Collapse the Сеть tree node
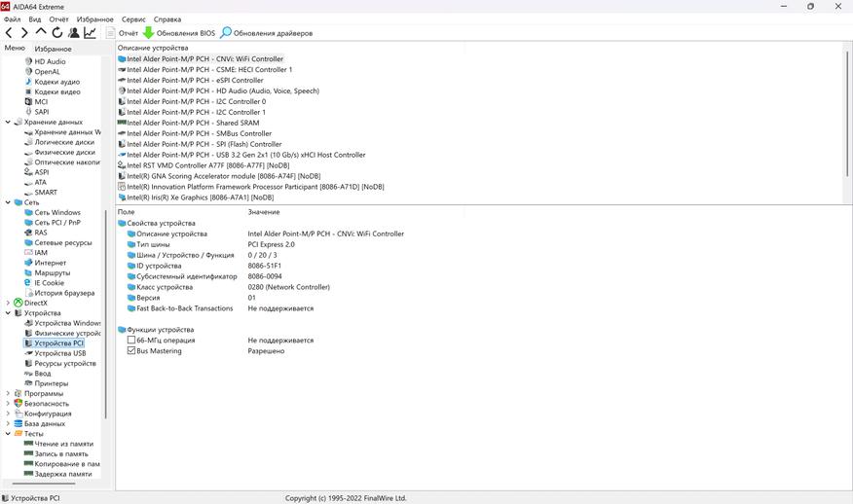This screenshot has height=504, width=853. [8, 202]
